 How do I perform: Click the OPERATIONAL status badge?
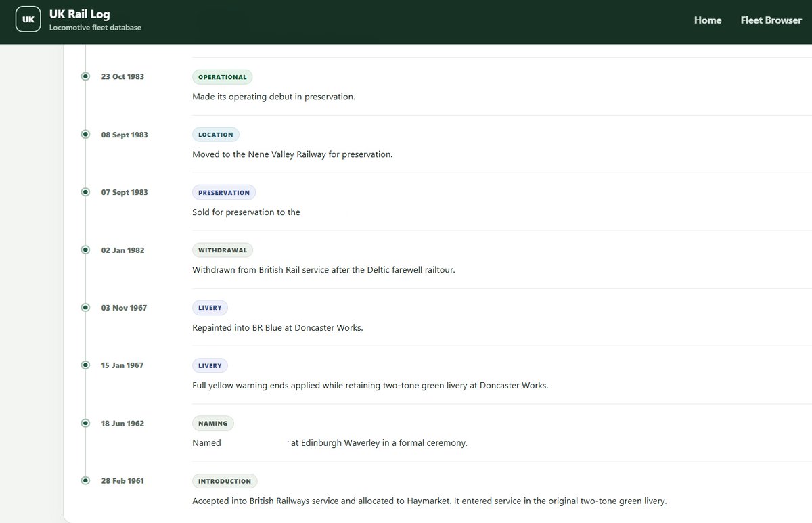click(x=222, y=77)
